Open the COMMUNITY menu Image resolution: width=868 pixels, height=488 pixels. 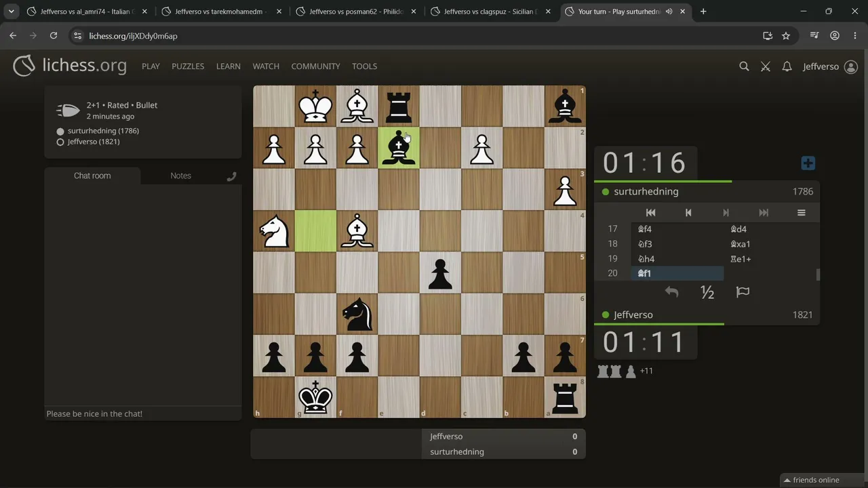pyautogui.click(x=315, y=66)
